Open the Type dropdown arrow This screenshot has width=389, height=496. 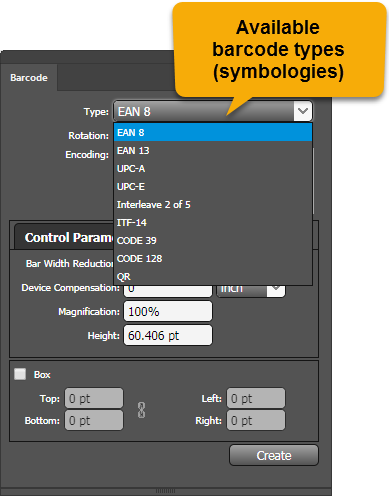[303, 111]
